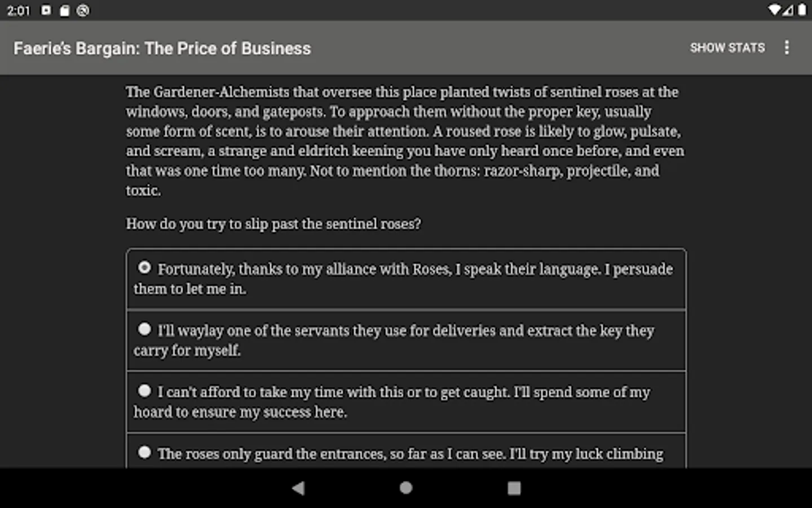Click the Show Stats button
The width and height of the screenshot is (812, 508).
pyautogui.click(x=727, y=48)
